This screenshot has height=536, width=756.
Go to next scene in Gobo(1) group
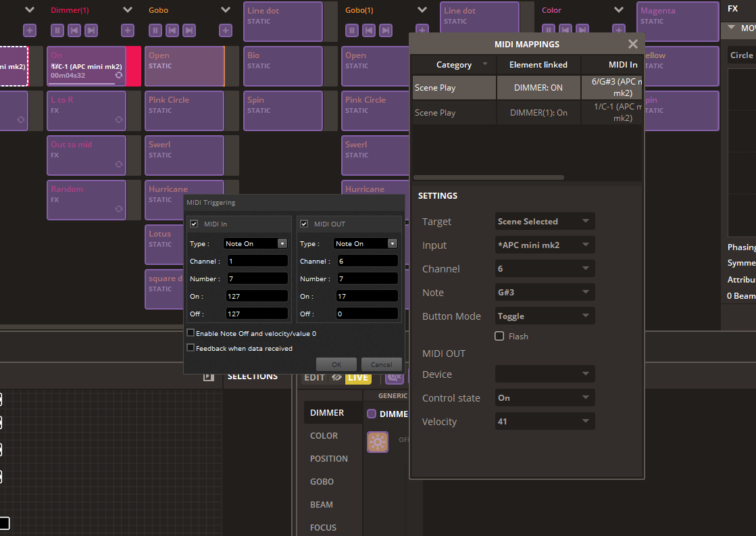coord(386,30)
